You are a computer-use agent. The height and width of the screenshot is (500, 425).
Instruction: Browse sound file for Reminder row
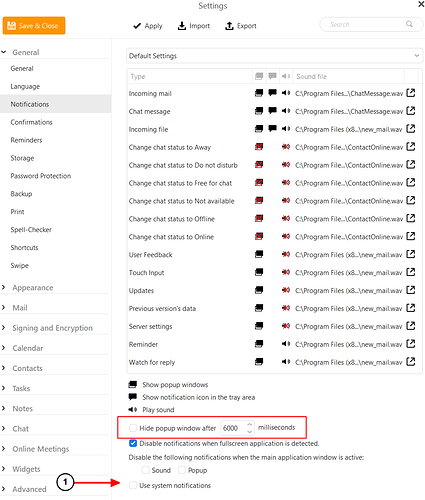(411, 344)
